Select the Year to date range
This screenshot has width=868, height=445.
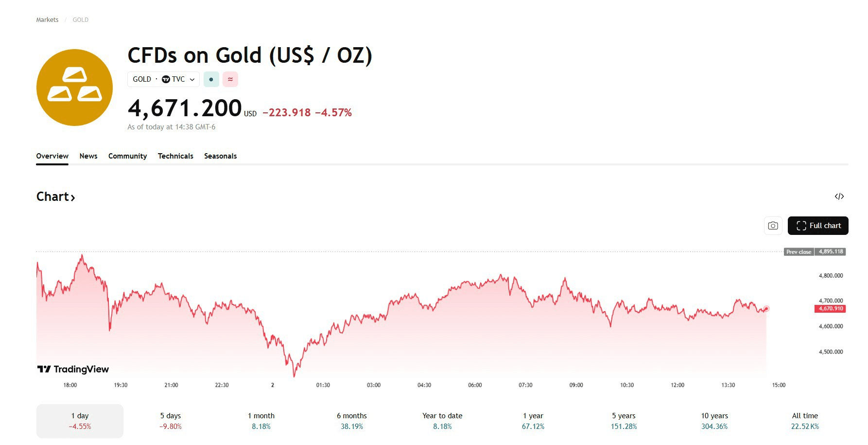click(442, 421)
